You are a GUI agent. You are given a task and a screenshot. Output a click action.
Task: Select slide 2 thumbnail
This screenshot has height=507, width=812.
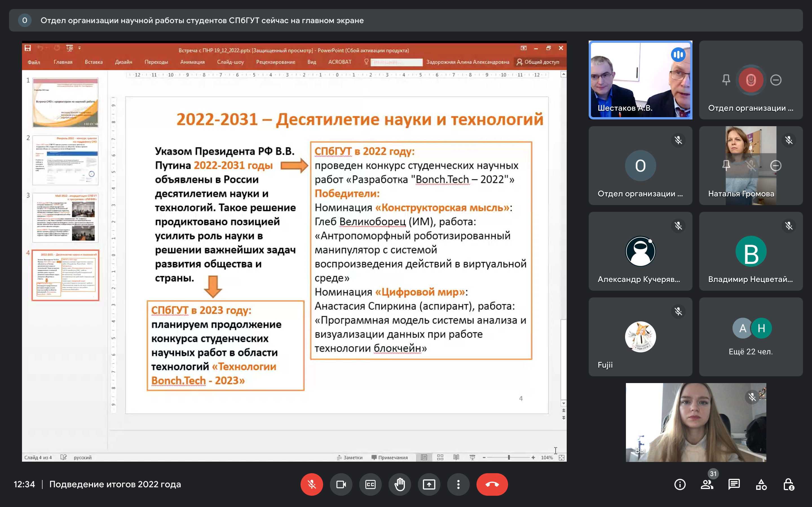65,160
